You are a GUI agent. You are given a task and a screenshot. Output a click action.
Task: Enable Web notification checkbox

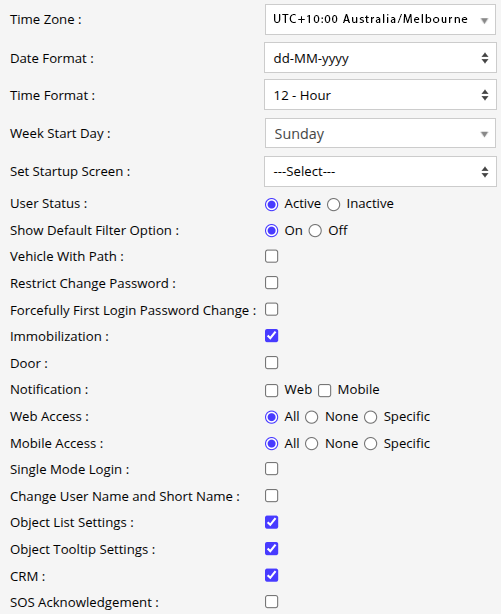point(271,390)
